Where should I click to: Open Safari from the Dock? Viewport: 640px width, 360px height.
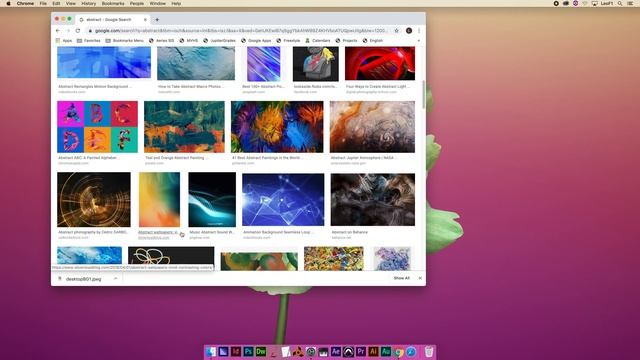(x=411, y=351)
